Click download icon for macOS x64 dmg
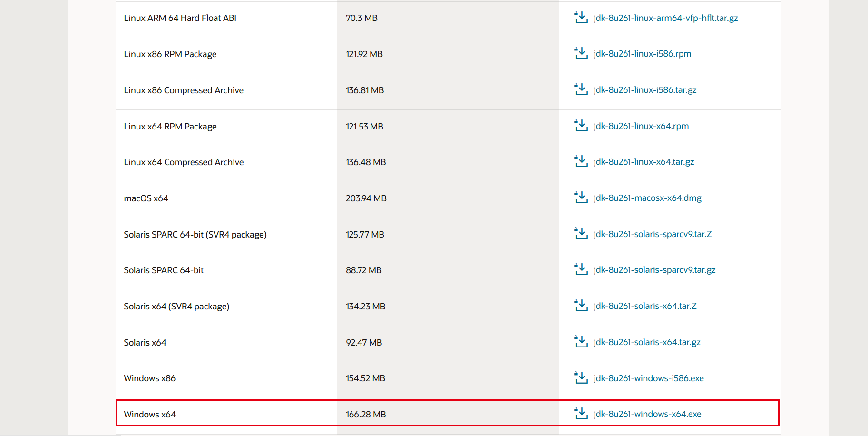868x436 pixels. pyautogui.click(x=581, y=198)
